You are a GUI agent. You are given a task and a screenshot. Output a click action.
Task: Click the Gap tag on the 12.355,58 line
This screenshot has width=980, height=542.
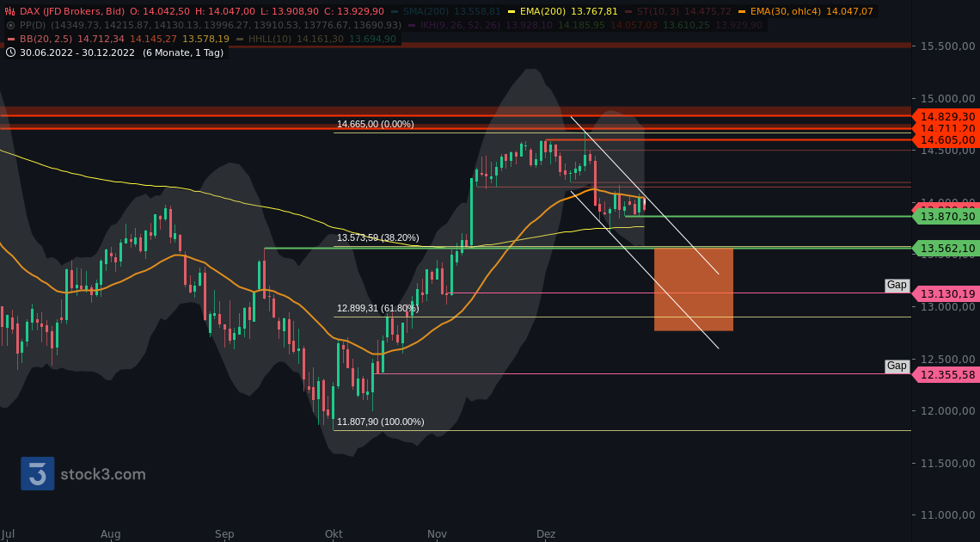tap(897, 366)
